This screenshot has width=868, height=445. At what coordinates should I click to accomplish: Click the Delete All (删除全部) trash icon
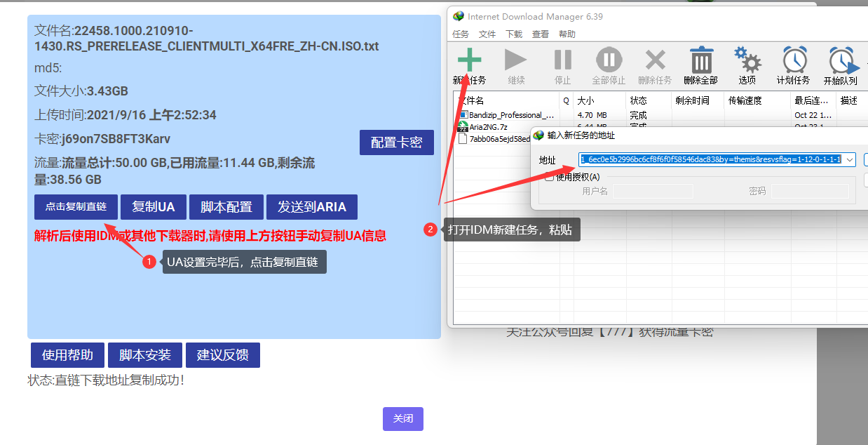(x=700, y=60)
